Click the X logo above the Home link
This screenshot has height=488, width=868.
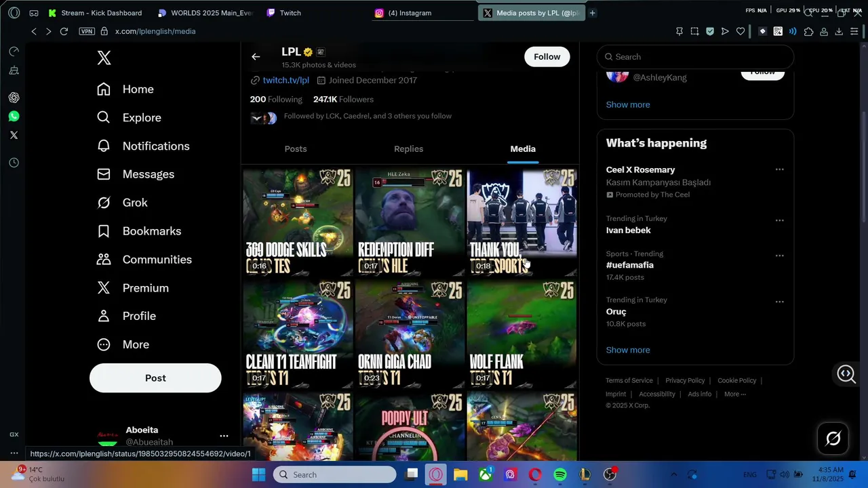[x=104, y=58]
